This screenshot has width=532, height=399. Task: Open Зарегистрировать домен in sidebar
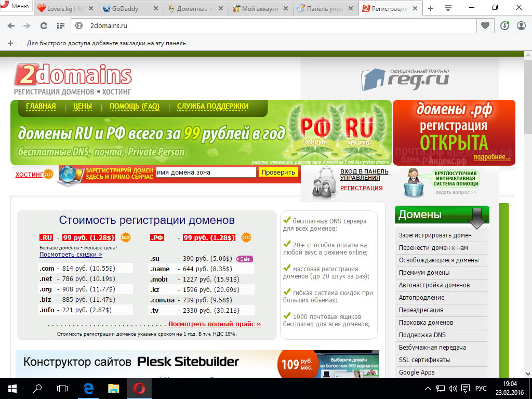coord(435,235)
